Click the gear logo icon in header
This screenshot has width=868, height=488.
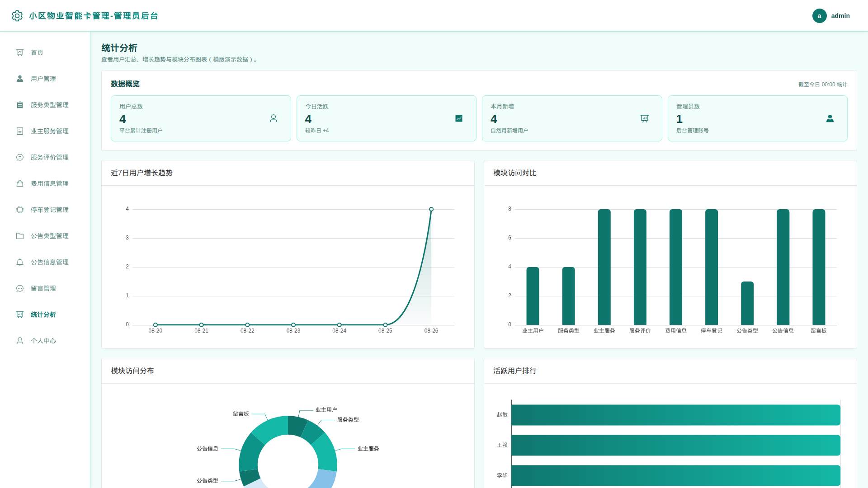17,16
